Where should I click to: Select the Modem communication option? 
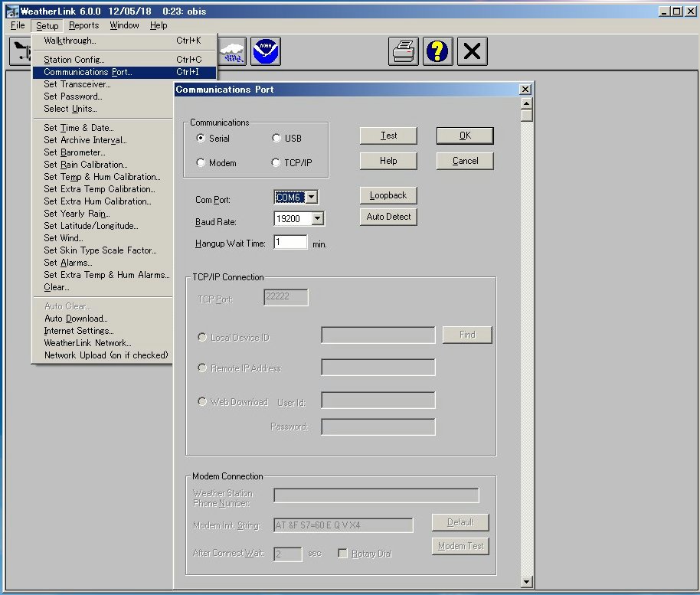[x=201, y=162]
